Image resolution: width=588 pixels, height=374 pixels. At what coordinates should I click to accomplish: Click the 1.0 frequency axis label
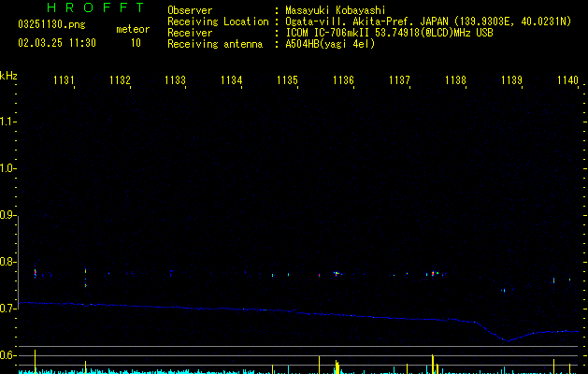point(8,168)
